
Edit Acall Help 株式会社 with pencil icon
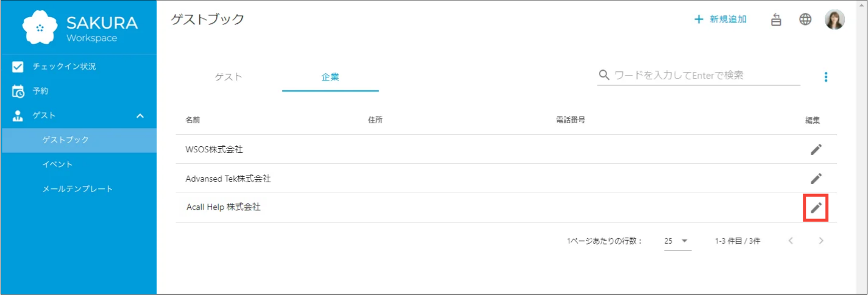[816, 208]
